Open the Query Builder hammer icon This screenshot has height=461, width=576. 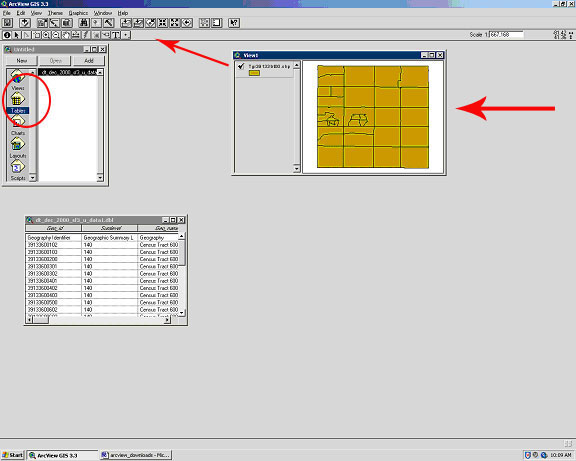click(x=108, y=23)
